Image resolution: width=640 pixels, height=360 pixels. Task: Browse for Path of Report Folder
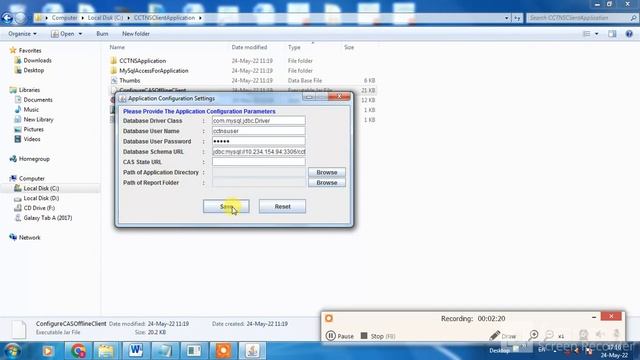click(327, 182)
